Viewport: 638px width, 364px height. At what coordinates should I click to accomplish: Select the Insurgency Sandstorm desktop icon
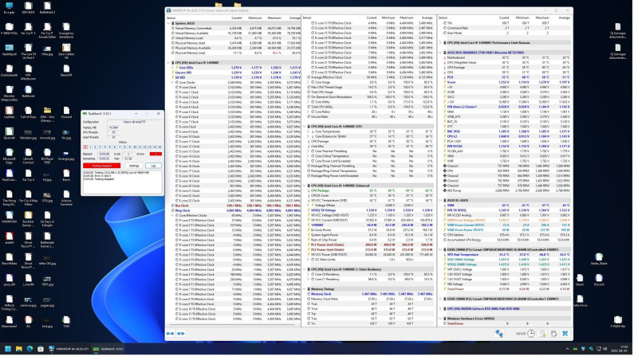pos(66,31)
